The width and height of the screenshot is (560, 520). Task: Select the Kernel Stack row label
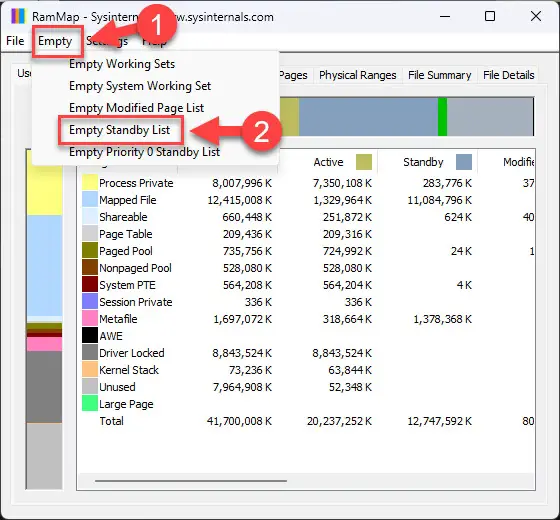(x=129, y=370)
